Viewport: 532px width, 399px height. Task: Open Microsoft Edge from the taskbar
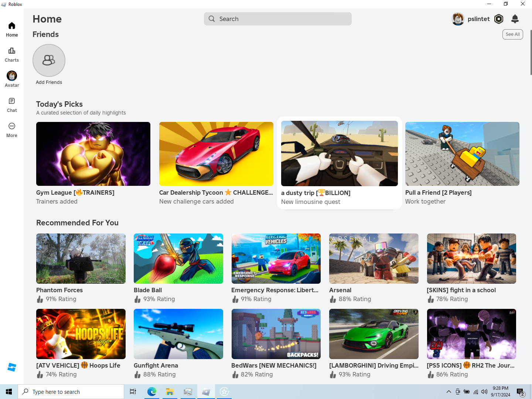click(151, 392)
